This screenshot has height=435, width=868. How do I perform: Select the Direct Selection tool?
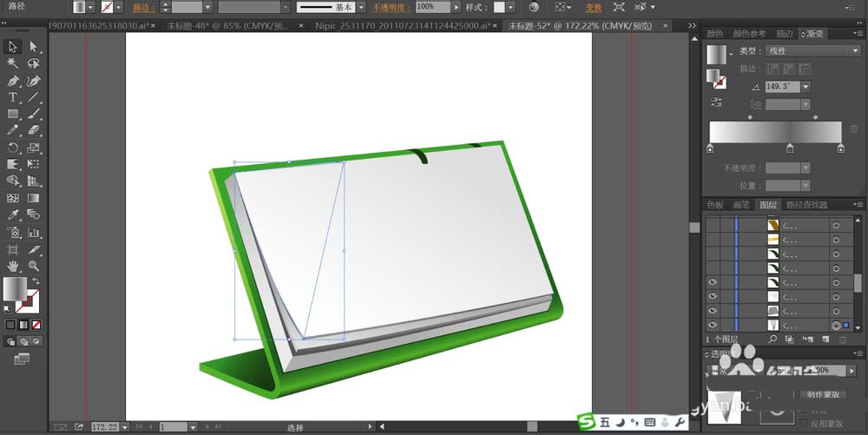click(x=33, y=47)
